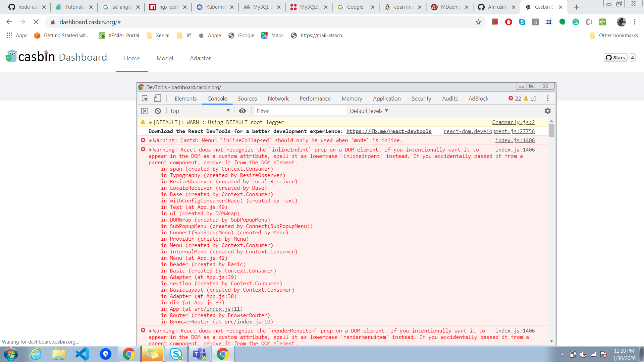Open the DevTools customization three-dot menu
This screenshot has height=362, width=644.
click(548, 98)
